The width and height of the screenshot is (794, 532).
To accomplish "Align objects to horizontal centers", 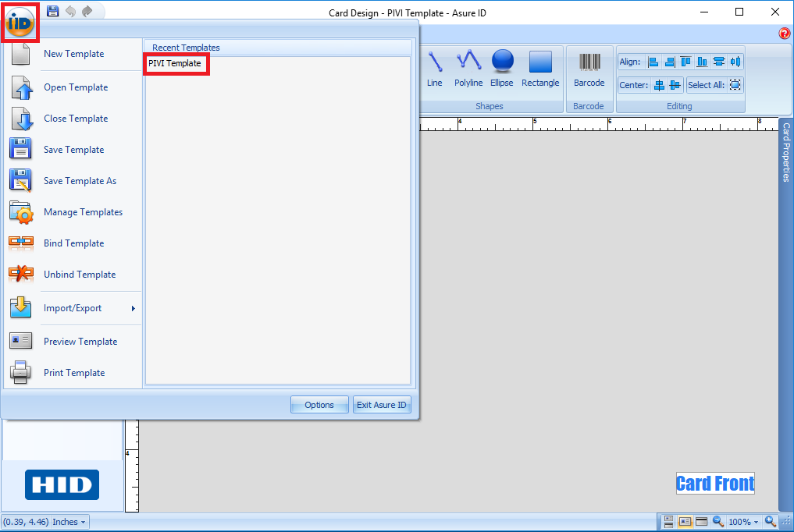I will click(718, 62).
